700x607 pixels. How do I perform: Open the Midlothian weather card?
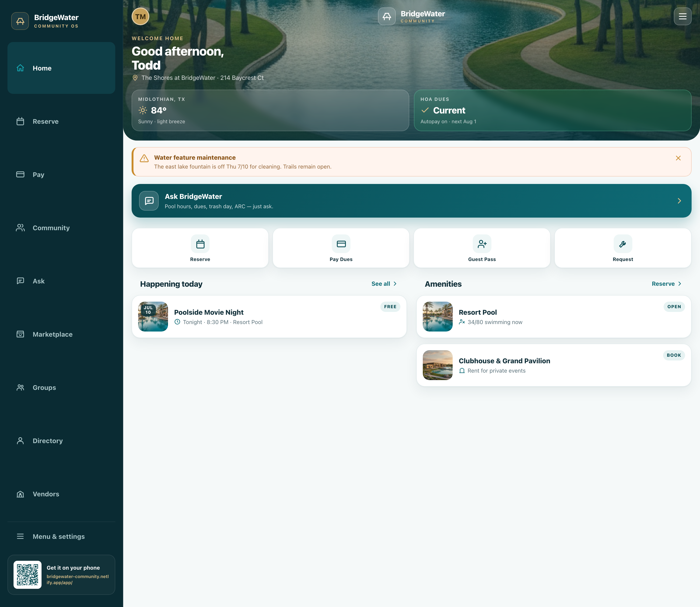click(270, 110)
